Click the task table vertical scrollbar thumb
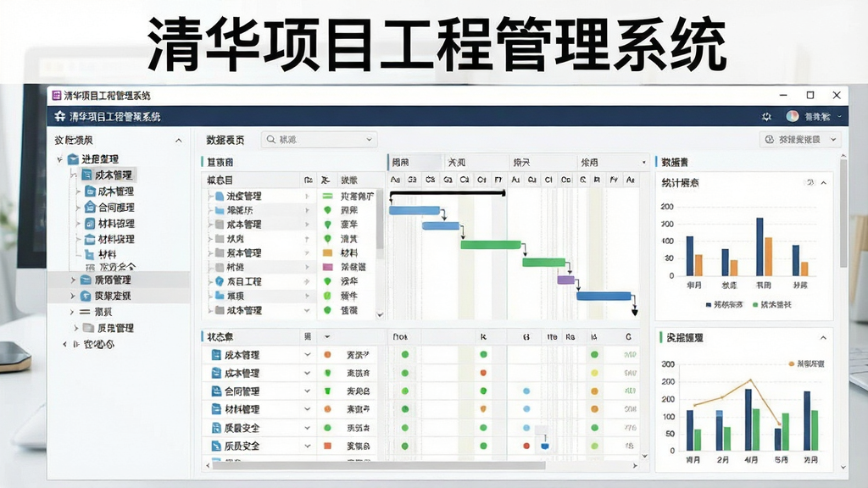This screenshot has height=488, width=868. click(x=379, y=219)
